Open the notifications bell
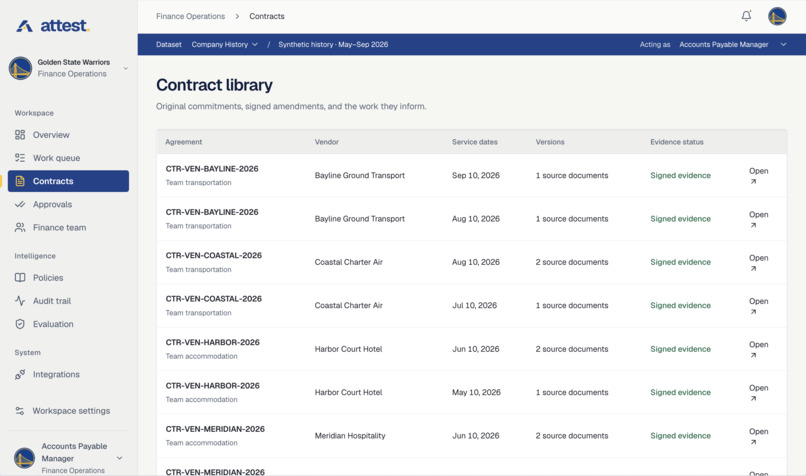The width and height of the screenshot is (806, 476). 746,16
